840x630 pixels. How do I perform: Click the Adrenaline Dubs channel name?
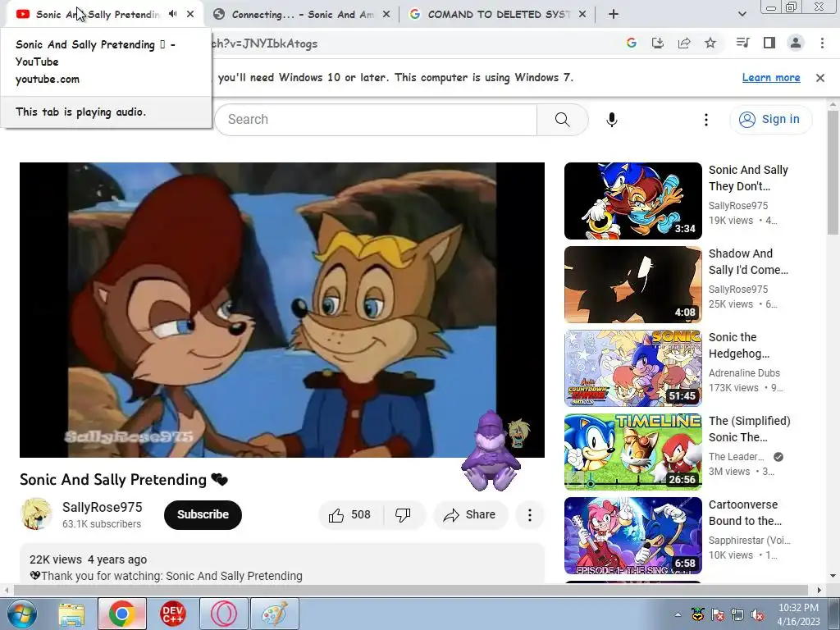coord(744,373)
